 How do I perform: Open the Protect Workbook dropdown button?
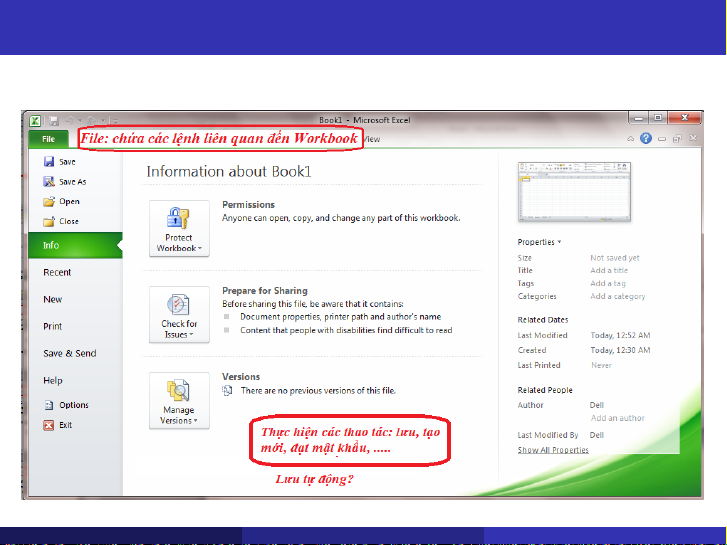coord(179,228)
